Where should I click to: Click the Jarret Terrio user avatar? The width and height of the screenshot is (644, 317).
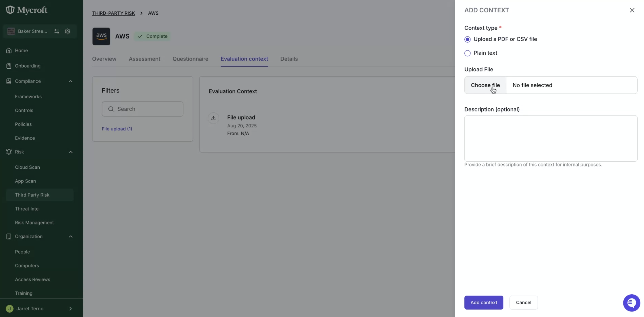tap(10, 308)
